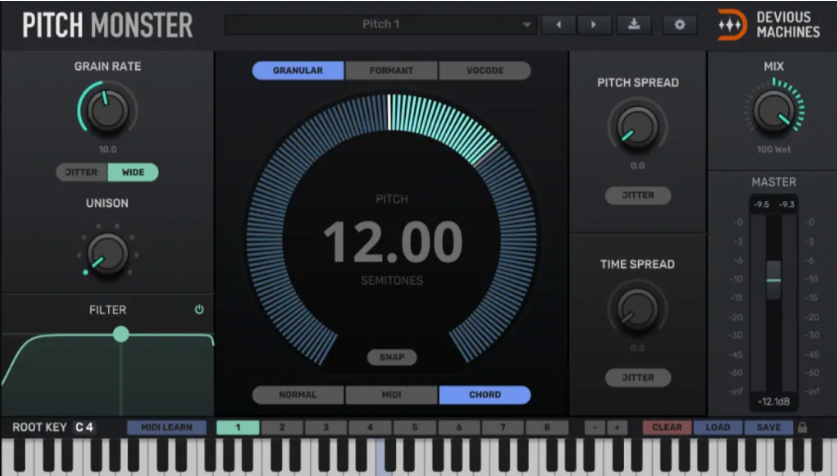Viewport: 837px width, 476px height.
Task: Select chord slot 8
Action: pyautogui.click(x=547, y=427)
